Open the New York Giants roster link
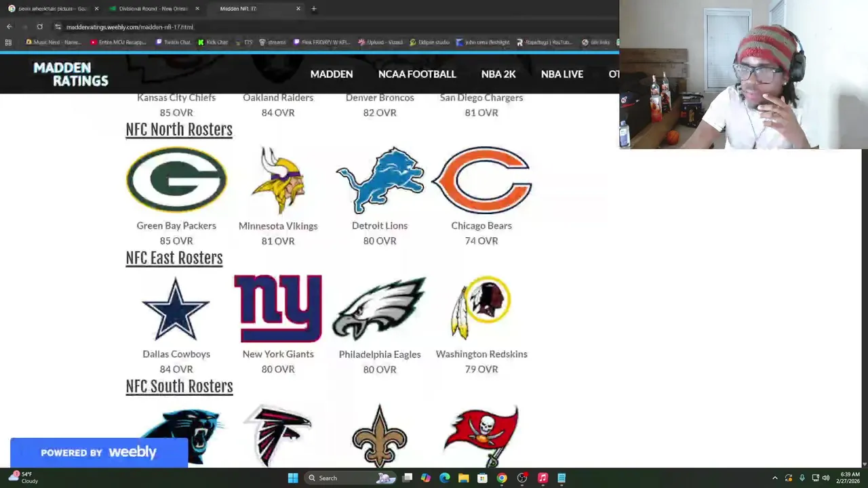The height and width of the screenshot is (488, 868). (278, 354)
